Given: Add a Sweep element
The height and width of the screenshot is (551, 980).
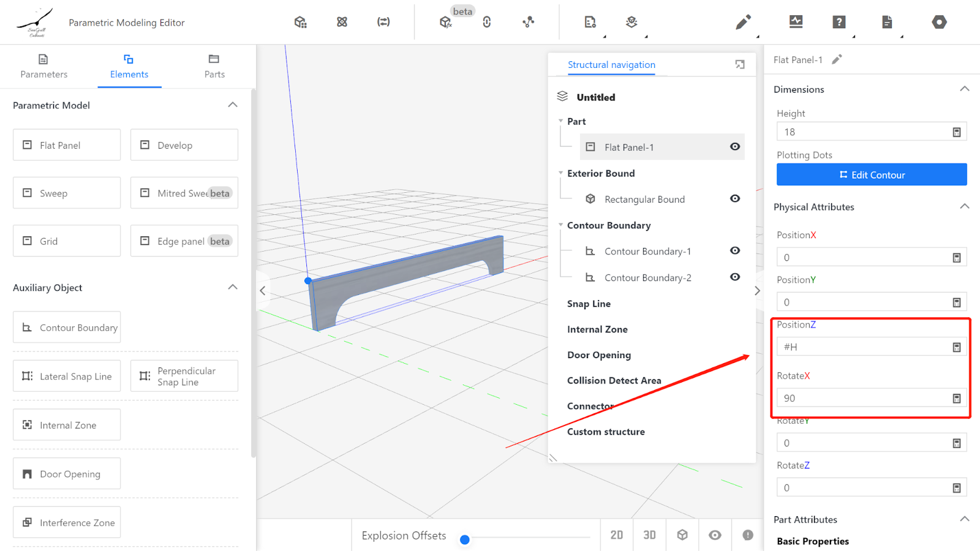Looking at the screenshot, I should click(x=67, y=193).
